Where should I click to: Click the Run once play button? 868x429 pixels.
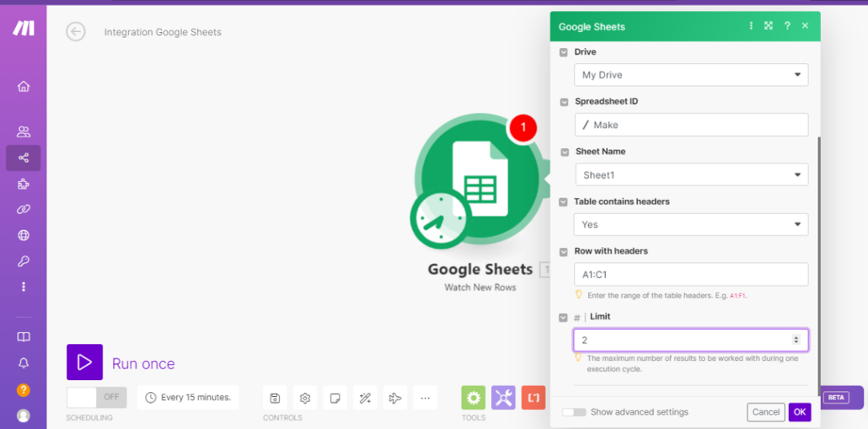(x=85, y=362)
